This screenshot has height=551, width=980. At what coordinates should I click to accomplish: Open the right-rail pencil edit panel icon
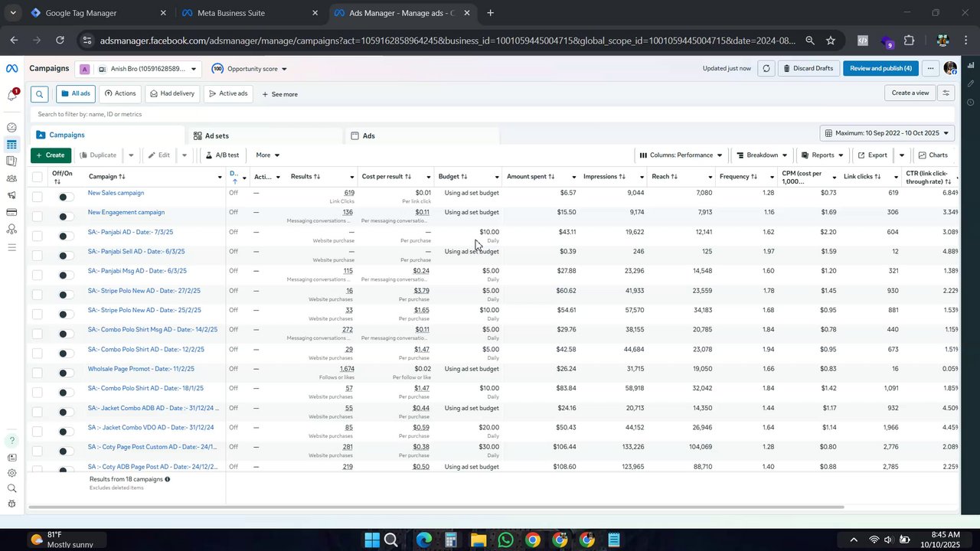click(x=971, y=83)
